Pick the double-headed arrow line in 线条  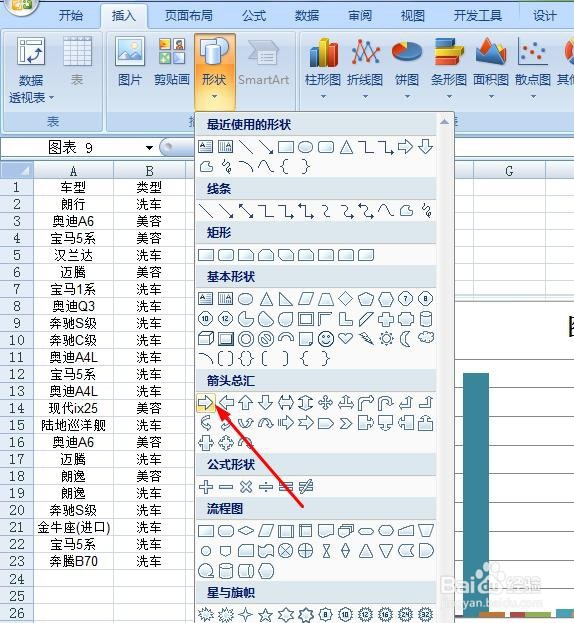[246, 211]
